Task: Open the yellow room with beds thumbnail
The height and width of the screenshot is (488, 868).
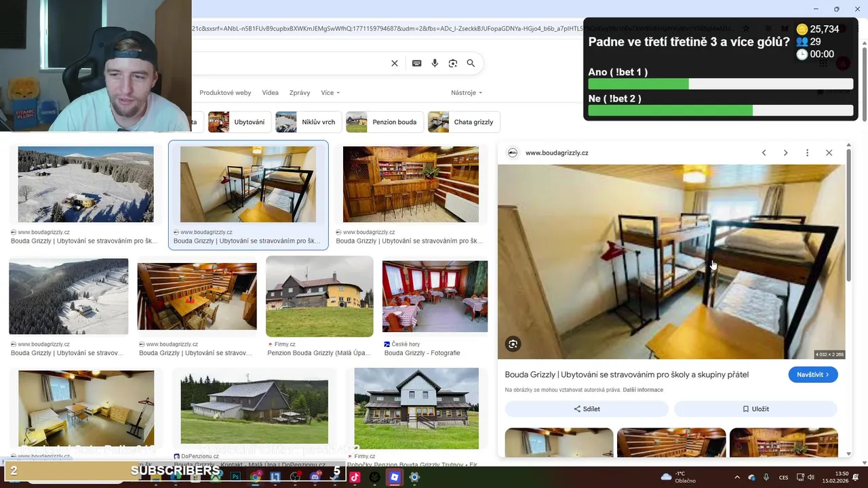Action: coord(86,408)
